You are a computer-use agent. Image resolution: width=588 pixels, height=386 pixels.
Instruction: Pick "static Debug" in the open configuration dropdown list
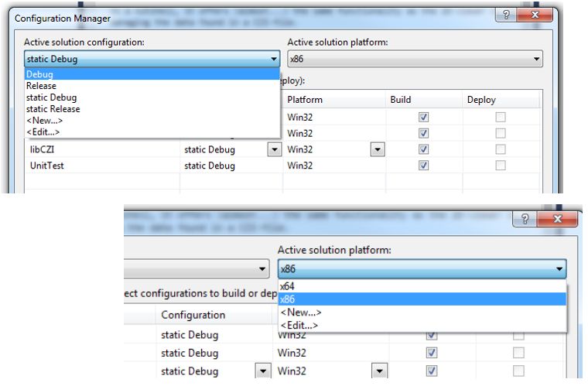click(x=152, y=97)
